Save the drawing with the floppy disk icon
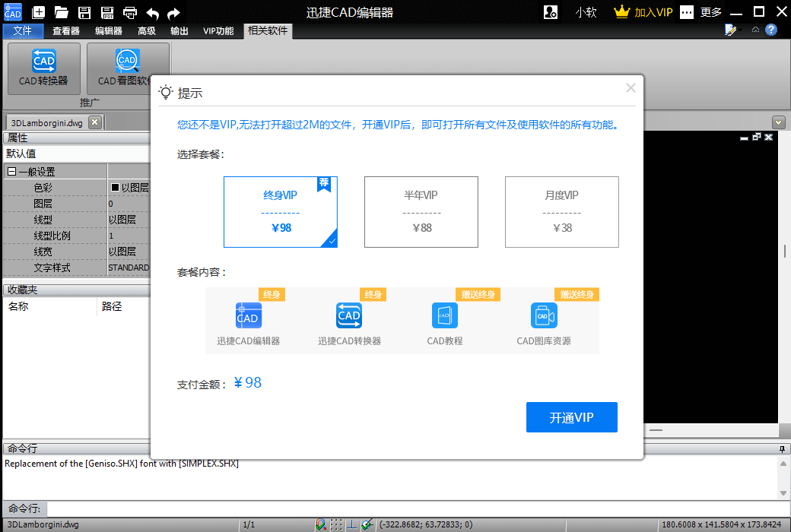The image size is (791, 532). coord(84,13)
